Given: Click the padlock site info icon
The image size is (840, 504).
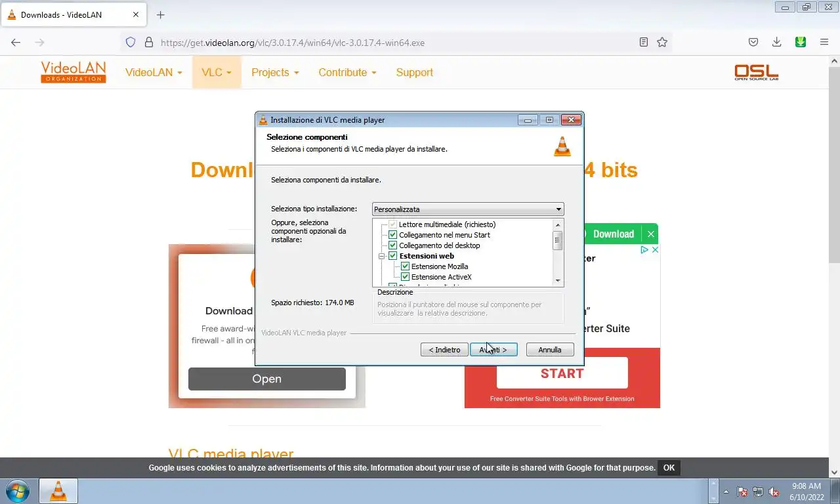Looking at the screenshot, I should pos(148,42).
